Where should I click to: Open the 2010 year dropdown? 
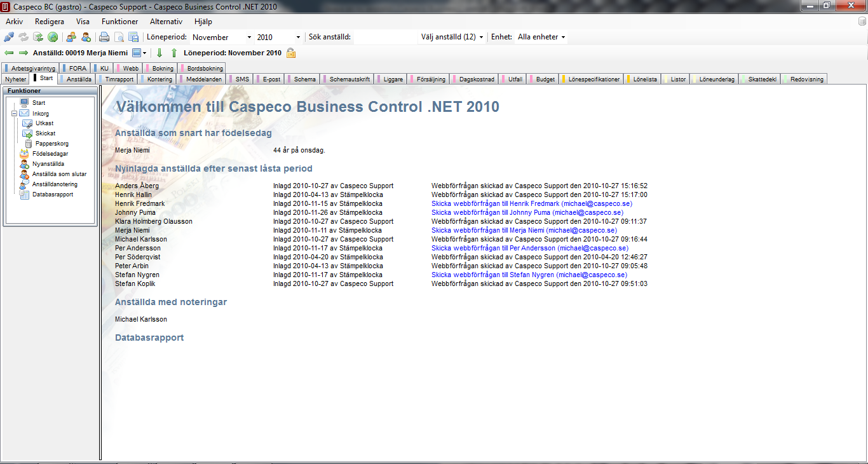298,38
